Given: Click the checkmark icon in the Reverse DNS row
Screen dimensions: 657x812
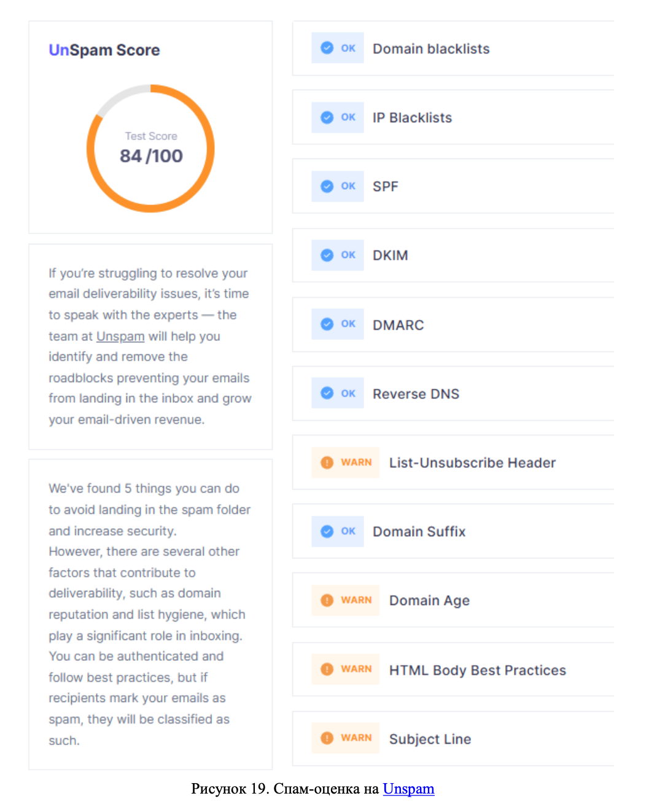Looking at the screenshot, I should 327,393.
